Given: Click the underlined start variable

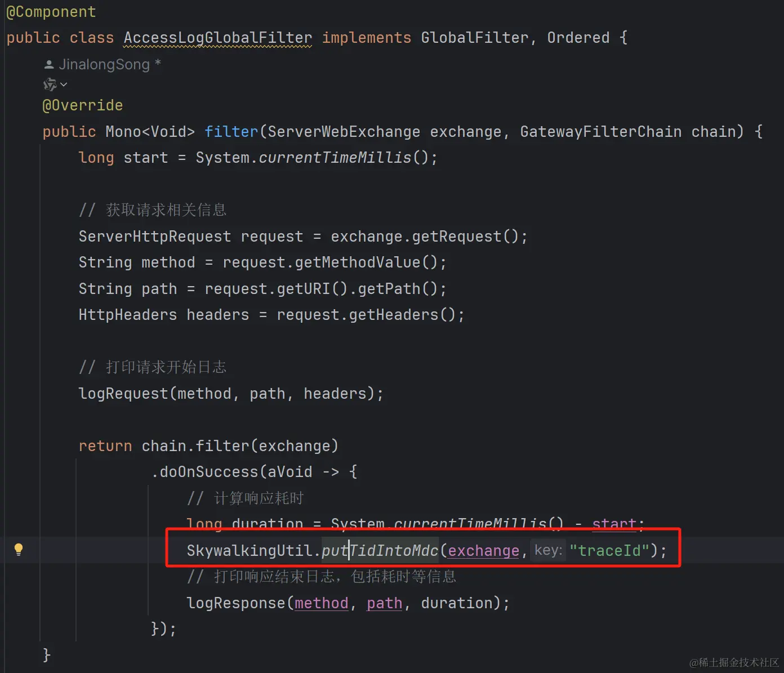Looking at the screenshot, I should click(613, 524).
